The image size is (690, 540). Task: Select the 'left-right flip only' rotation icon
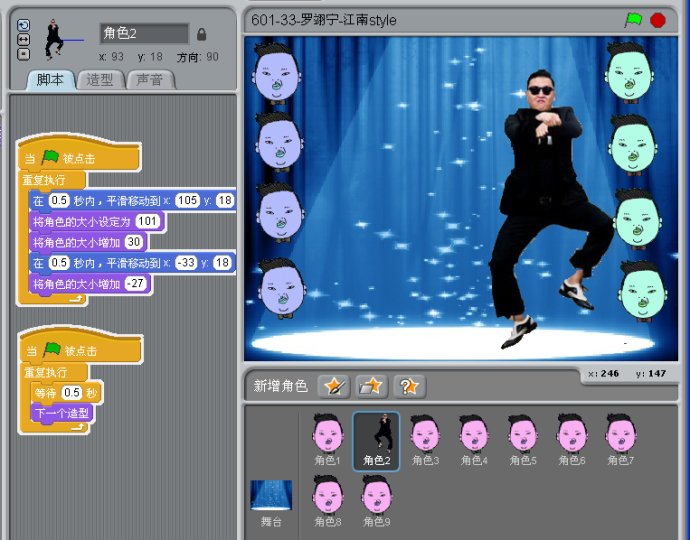pyautogui.click(x=23, y=40)
